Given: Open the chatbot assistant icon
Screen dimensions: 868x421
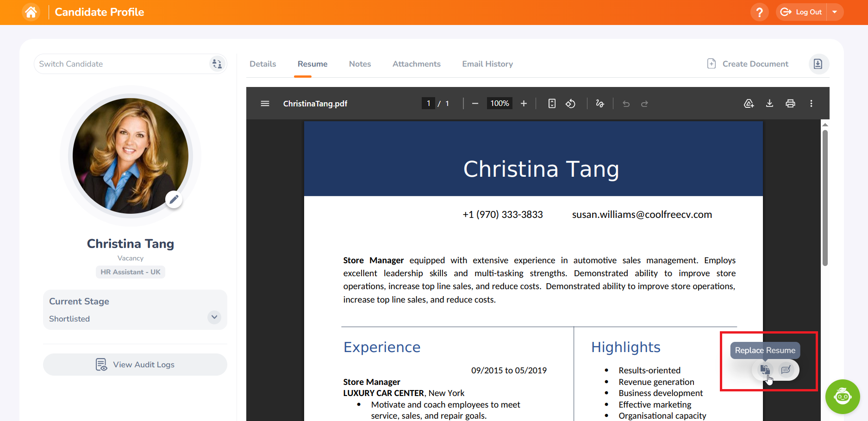Looking at the screenshot, I should (x=842, y=396).
